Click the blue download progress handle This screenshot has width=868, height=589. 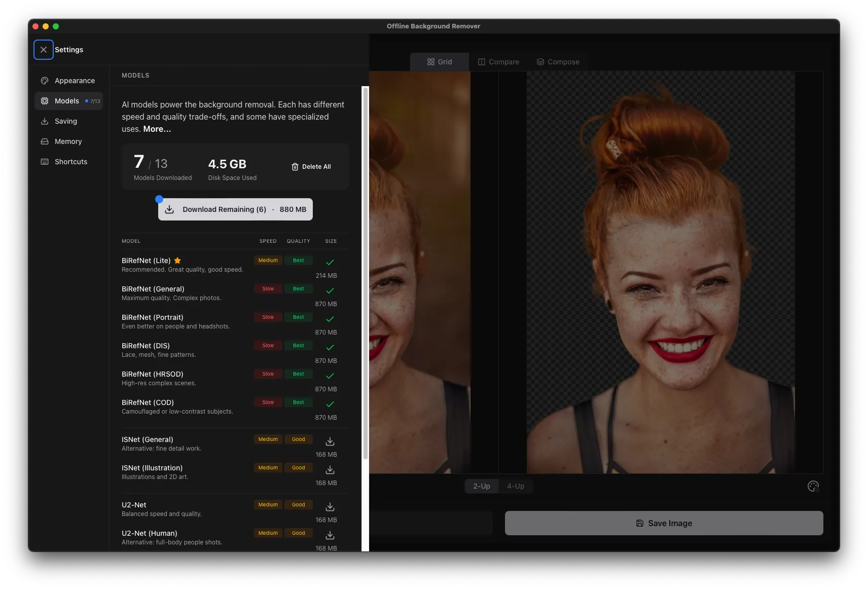pos(159,199)
